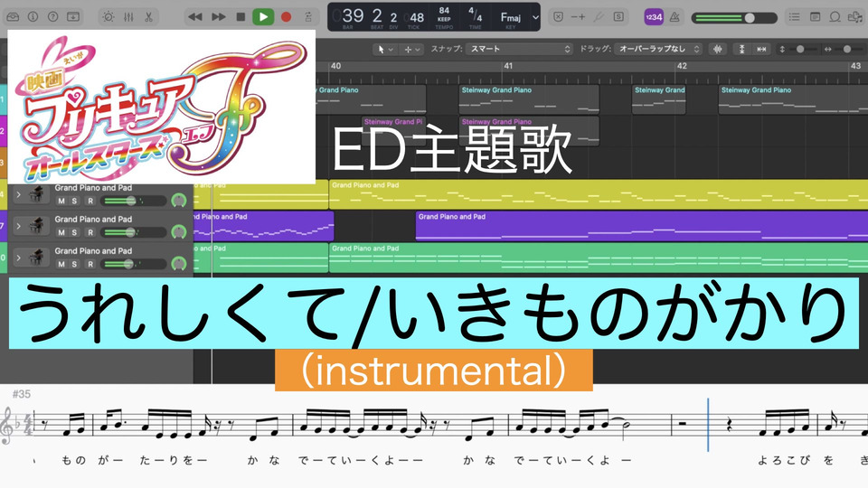Click the Fmaj key signature display
This screenshot has height=488, width=868.
point(510,17)
